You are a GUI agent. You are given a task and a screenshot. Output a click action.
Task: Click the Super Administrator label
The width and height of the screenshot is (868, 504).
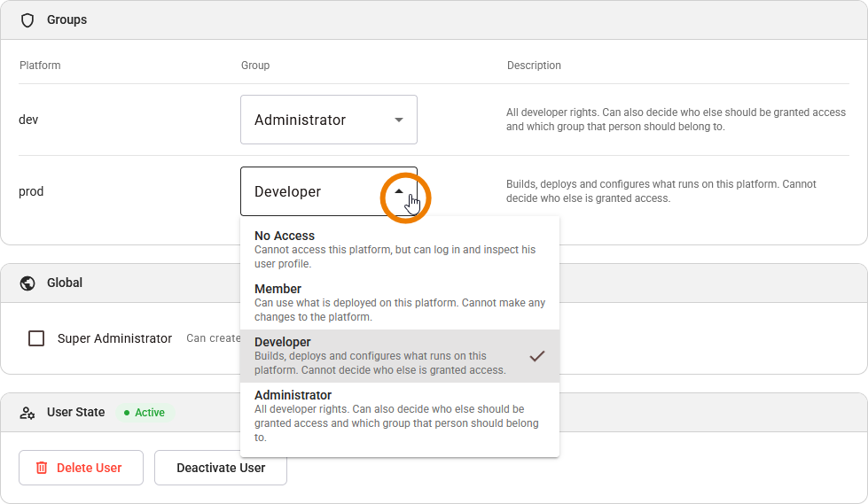(114, 338)
